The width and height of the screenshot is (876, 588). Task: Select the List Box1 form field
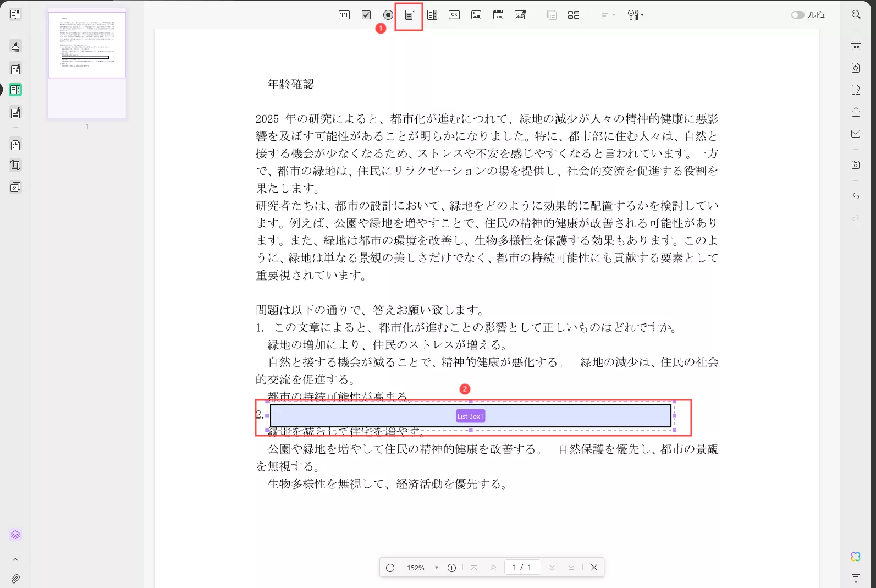click(x=471, y=416)
